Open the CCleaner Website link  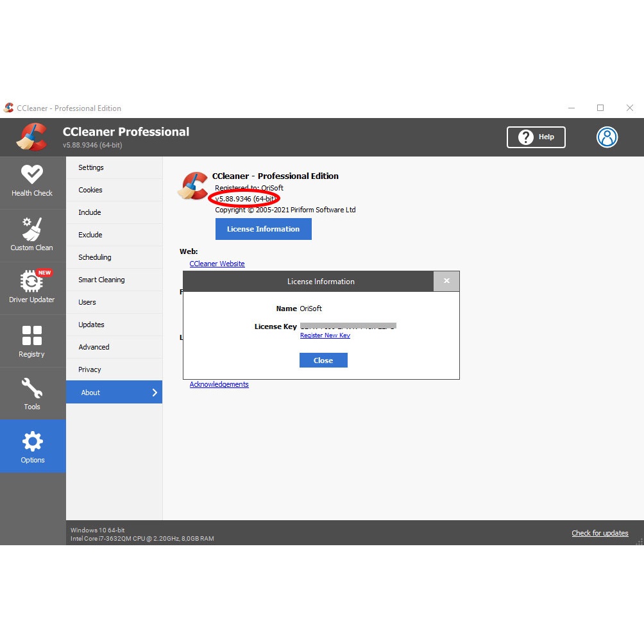(x=217, y=264)
